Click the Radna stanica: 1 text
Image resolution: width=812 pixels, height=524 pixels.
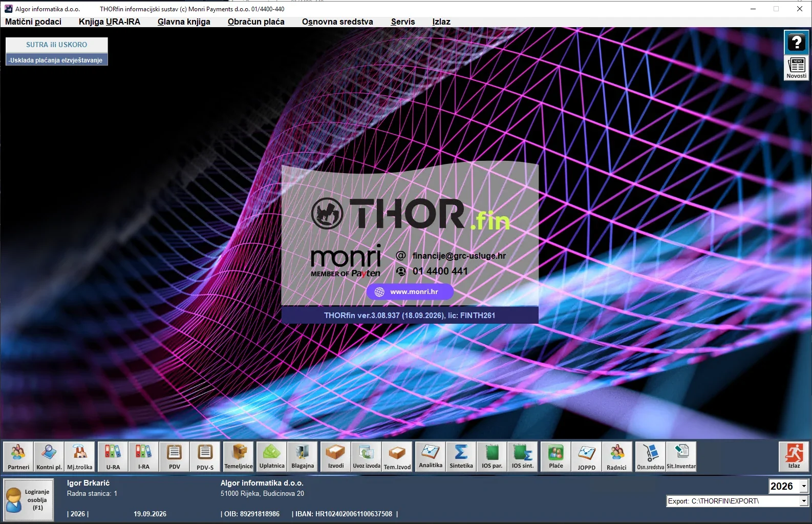point(92,493)
